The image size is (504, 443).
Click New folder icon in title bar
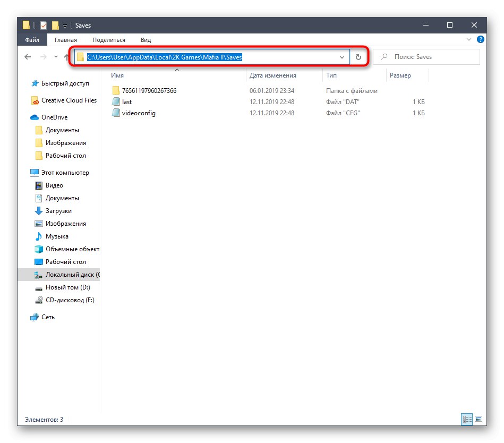coord(55,25)
